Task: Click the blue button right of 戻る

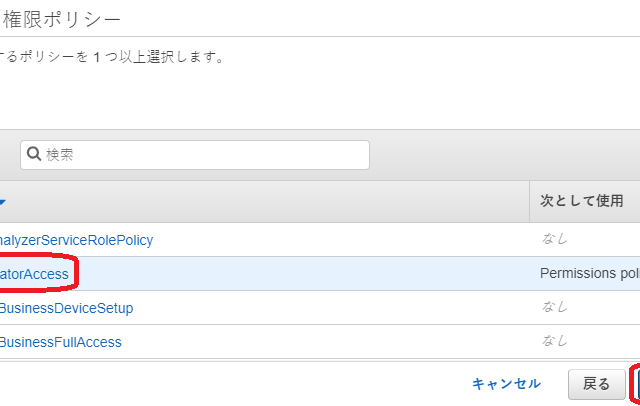Action: [636, 384]
